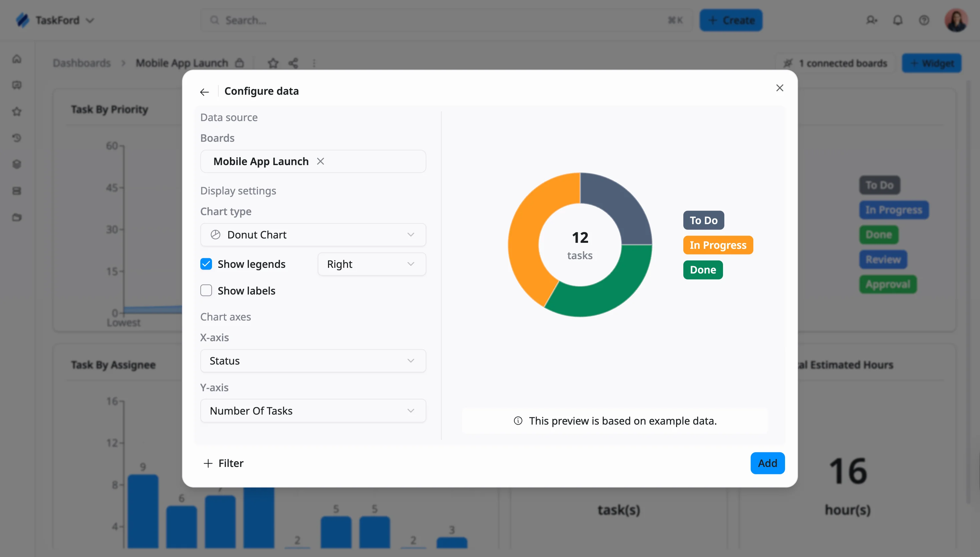Click the info icon beside preview note

tap(518, 421)
